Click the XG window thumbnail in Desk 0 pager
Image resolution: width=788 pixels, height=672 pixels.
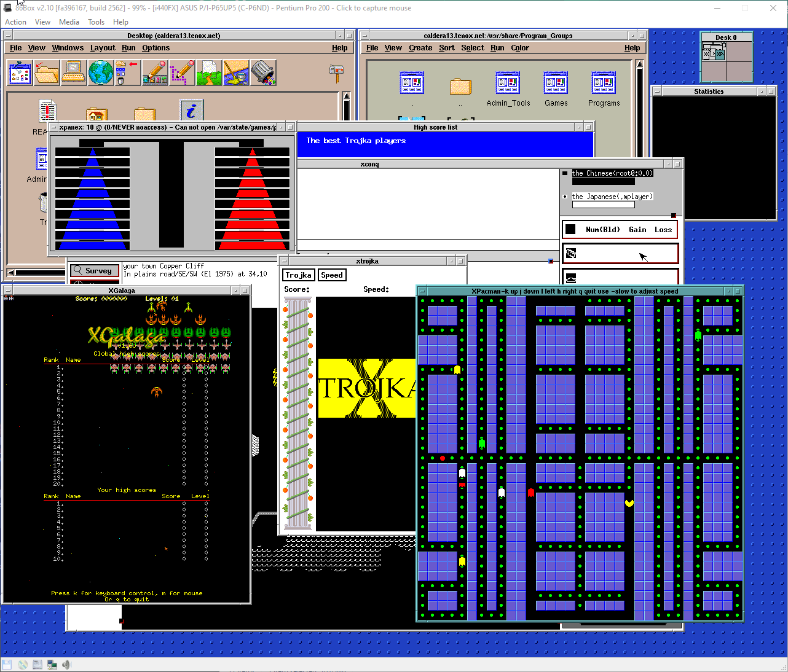click(x=706, y=54)
